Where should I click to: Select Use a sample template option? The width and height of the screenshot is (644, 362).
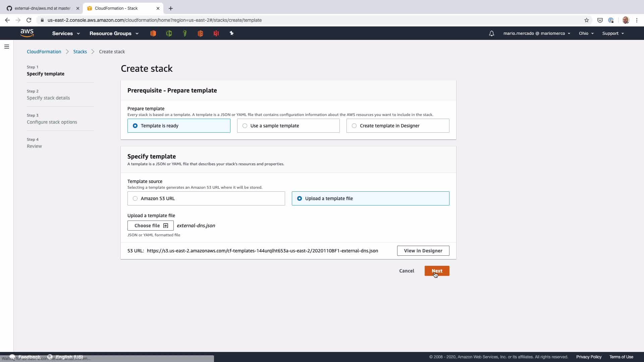tap(288, 126)
